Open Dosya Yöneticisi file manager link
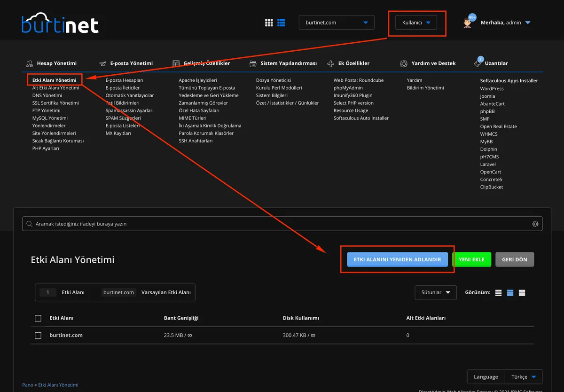Screen dimensions: 564x392 pyautogui.click(x=274, y=80)
